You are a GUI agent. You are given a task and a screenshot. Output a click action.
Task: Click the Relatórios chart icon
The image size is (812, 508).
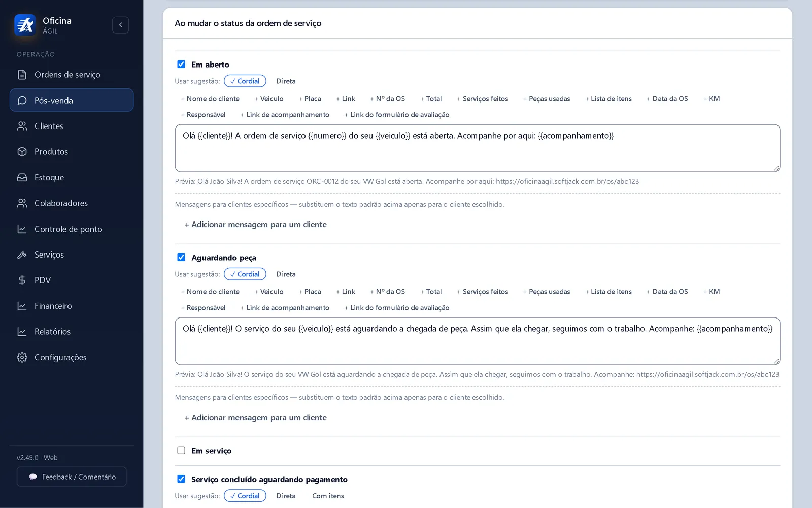[22, 331]
